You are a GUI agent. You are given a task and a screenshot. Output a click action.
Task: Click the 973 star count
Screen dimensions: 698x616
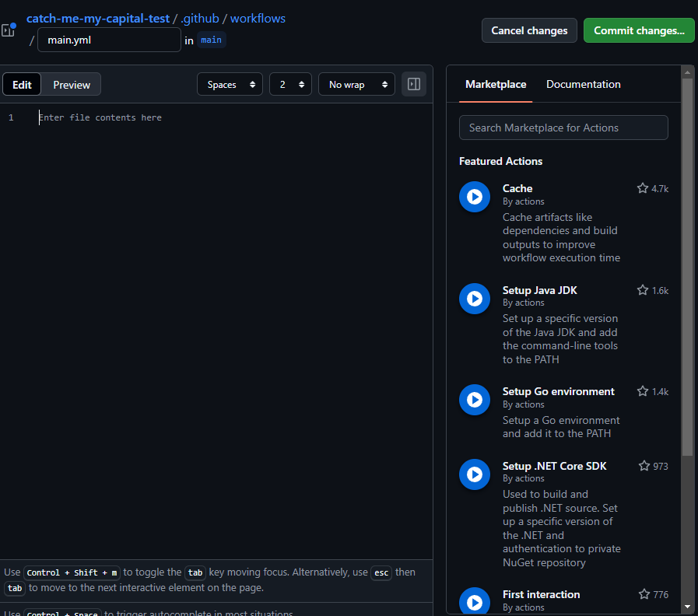pos(661,467)
